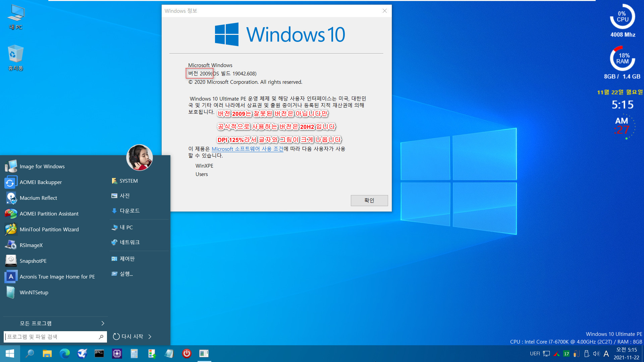
Task: Click the desktop clock widget showing 5:15
Action: pos(623,105)
